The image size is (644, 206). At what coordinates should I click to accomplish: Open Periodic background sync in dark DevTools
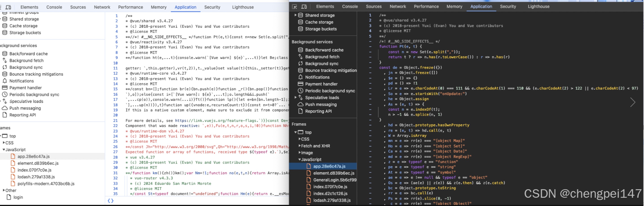click(330, 91)
